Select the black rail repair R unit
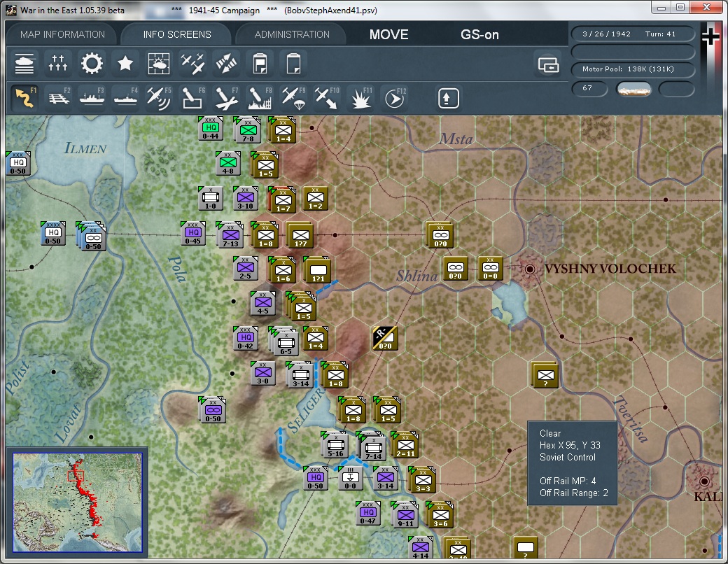The height and width of the screenshot is (564, 728). pyautogui.click(x=385, y=338)
